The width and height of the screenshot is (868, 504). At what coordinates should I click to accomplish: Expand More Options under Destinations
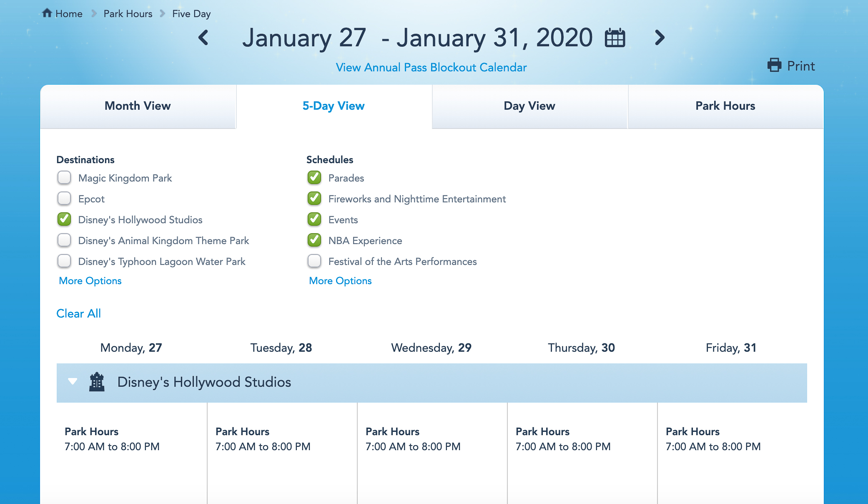click(90, 281)
